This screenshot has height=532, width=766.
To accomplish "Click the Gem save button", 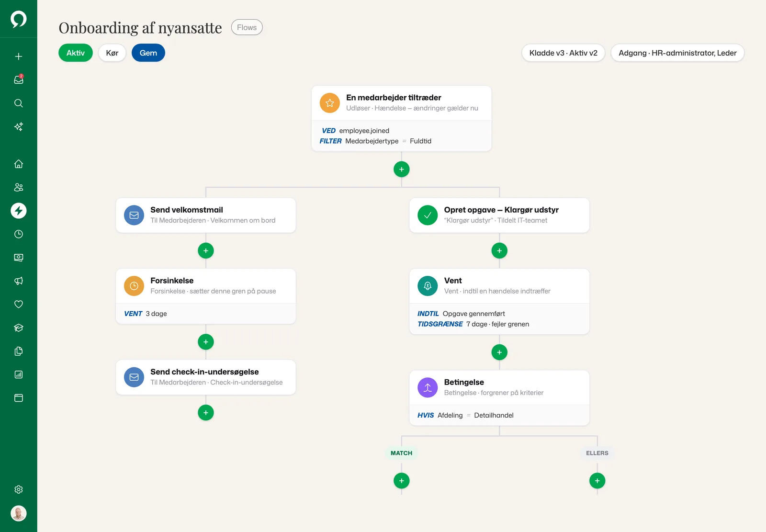I will pos(148,53).
